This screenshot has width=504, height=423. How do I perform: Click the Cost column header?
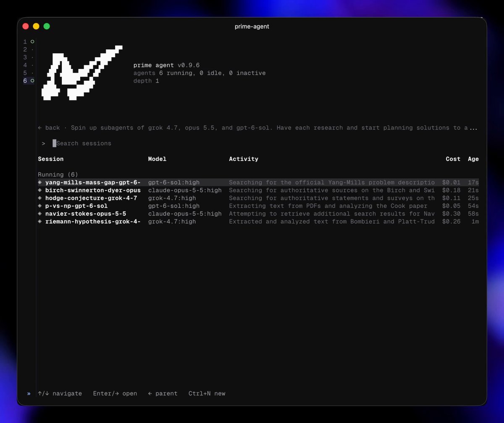453,159
